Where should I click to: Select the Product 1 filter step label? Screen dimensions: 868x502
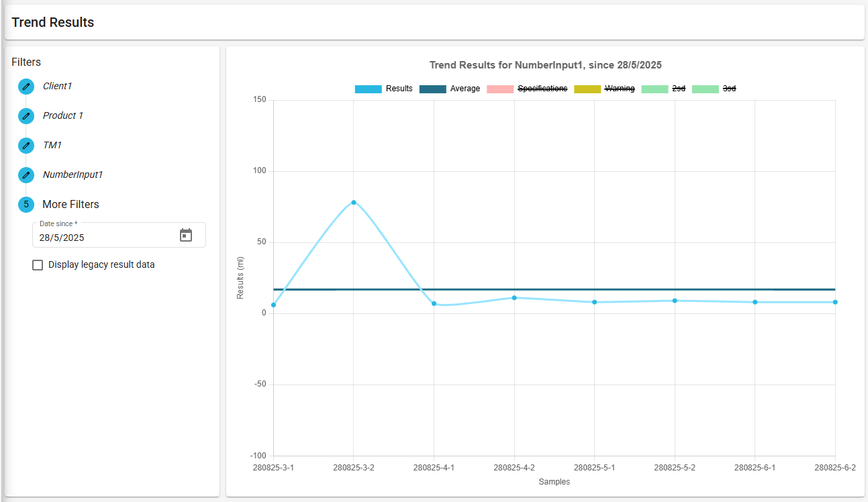click(x=63, y=115)
